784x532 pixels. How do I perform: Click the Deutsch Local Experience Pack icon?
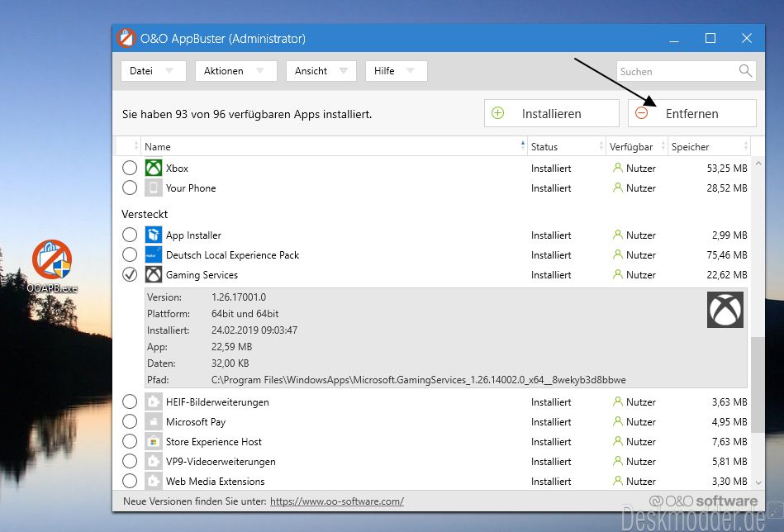(x=154, y=254)
